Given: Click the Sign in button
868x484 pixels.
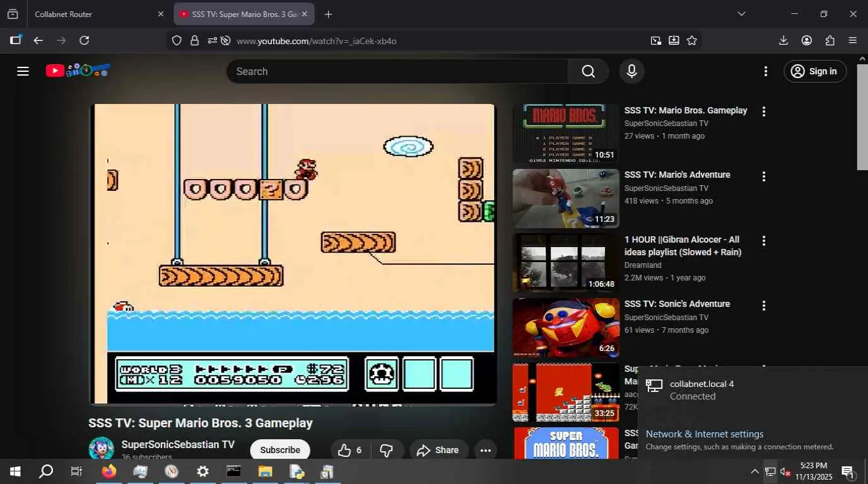Looking at the screenshot, I should (x=814, y=71).
